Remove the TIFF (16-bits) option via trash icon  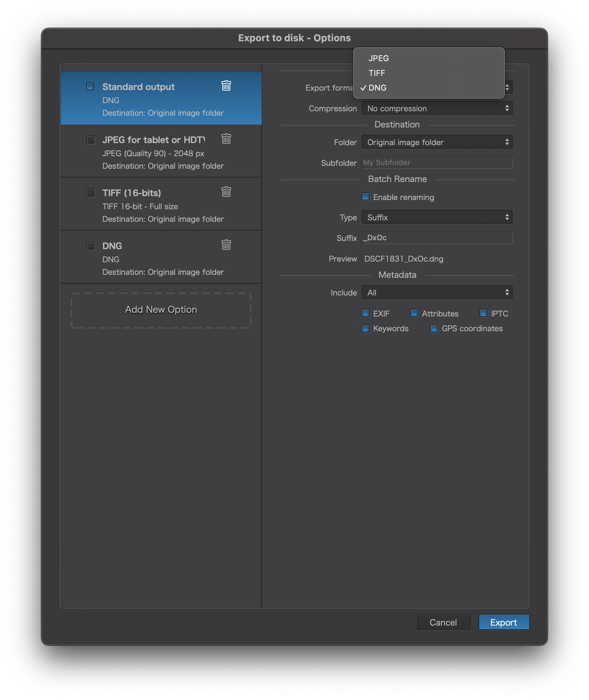click(x=226, y=192)
